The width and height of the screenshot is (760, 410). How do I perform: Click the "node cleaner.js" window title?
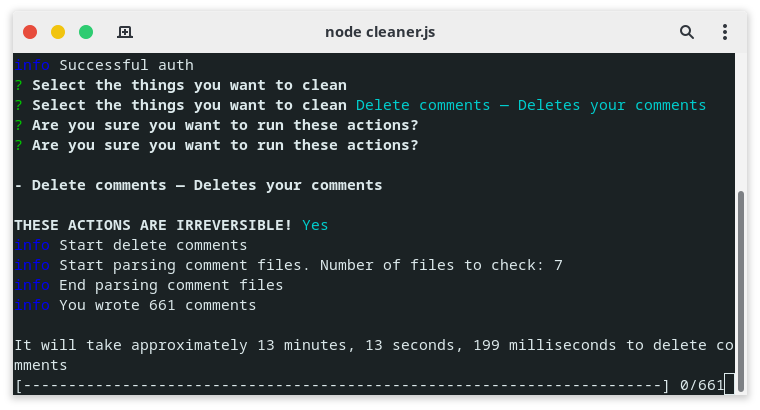click(380, 32)
